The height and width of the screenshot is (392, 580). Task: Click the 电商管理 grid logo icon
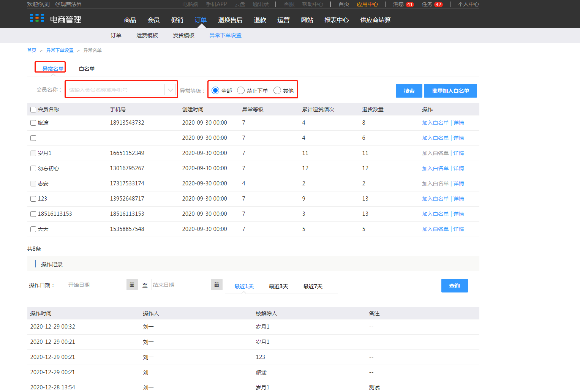click(x=37, y=18)
